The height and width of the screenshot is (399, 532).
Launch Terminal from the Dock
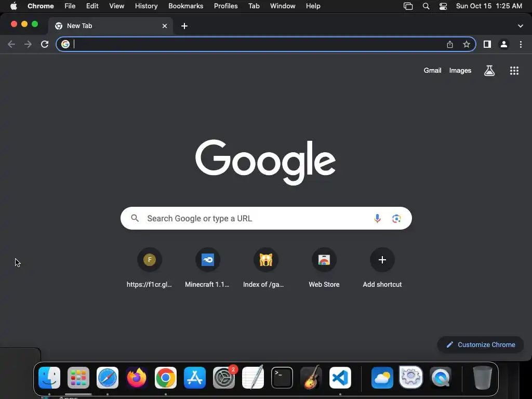282,378
